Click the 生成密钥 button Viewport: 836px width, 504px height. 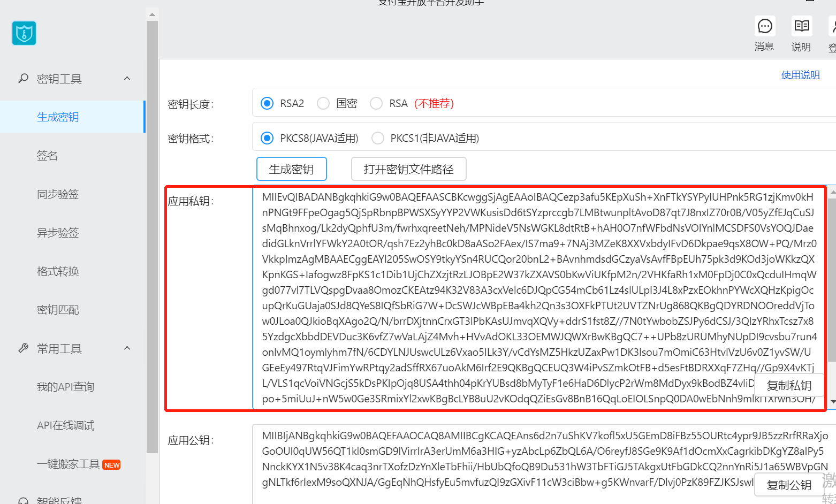[291, 169]
